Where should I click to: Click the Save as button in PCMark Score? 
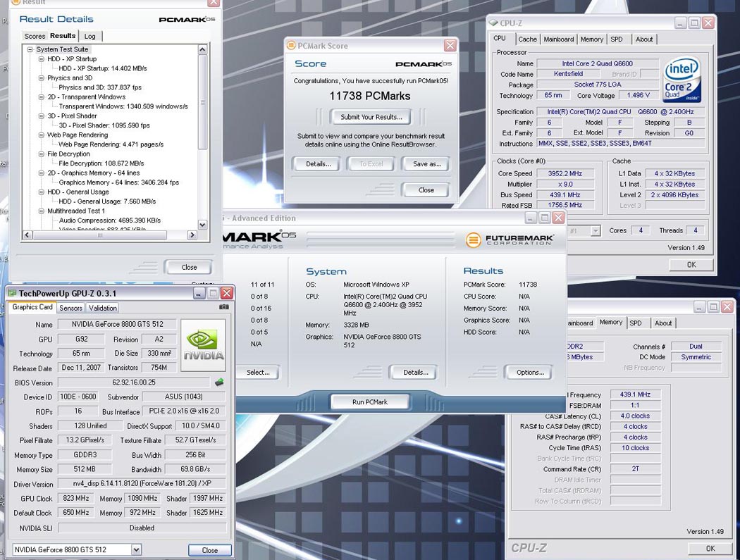pyautogui.click(x=427, y=164)
